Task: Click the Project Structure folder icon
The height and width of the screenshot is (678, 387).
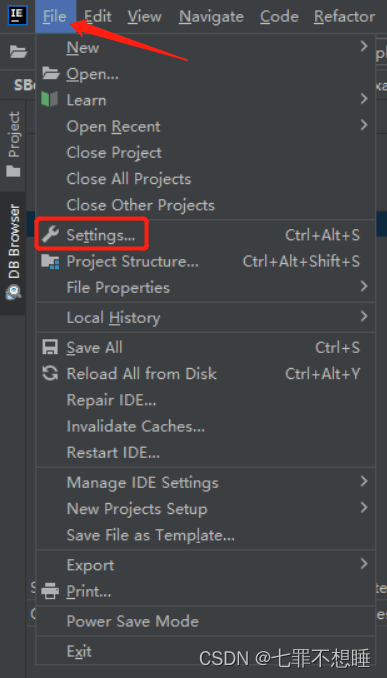Action: (x=50, y=262)
